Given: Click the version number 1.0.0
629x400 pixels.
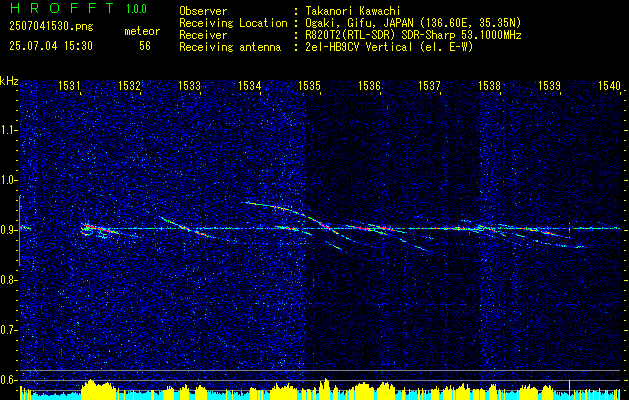Looking at the screenshot, I should [136, 9].
